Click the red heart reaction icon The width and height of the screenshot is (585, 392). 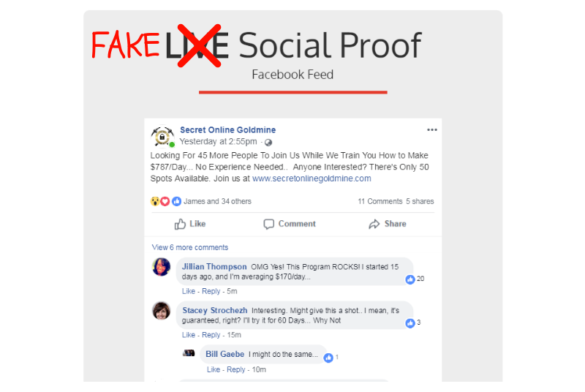click(165, 201)
